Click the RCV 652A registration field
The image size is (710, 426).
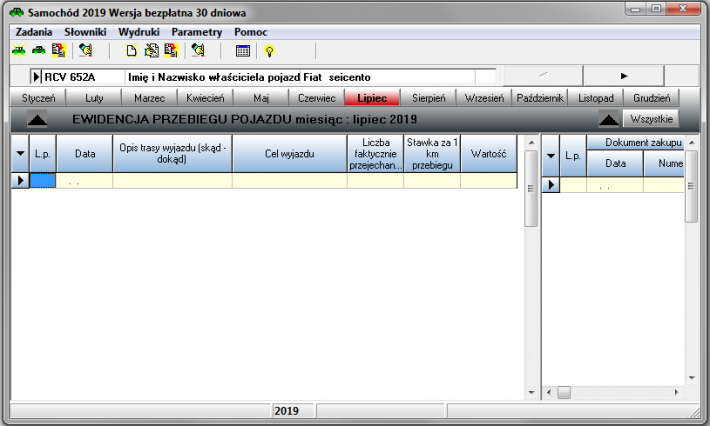[x=83, y=77]
